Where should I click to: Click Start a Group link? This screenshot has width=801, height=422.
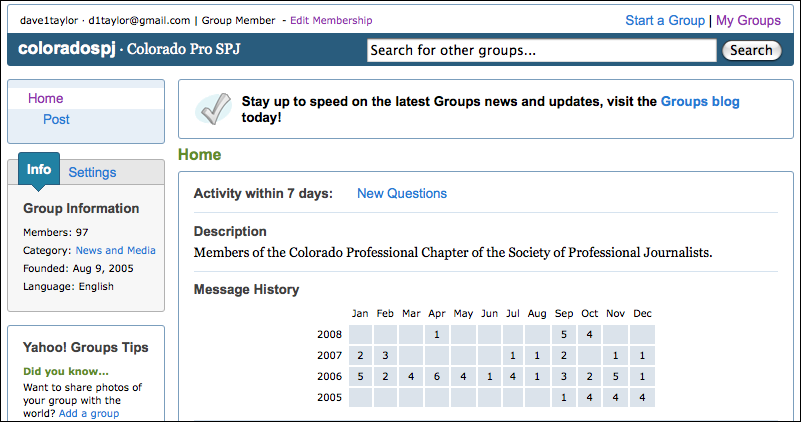(x=665, y=20)
